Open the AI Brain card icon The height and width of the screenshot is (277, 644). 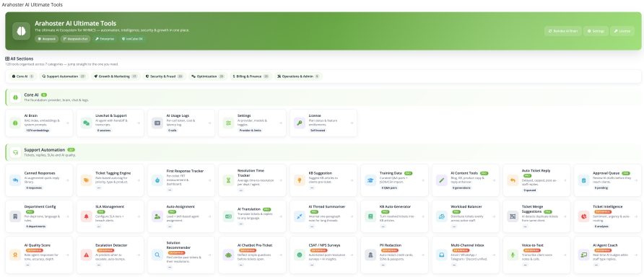(16, 123)
